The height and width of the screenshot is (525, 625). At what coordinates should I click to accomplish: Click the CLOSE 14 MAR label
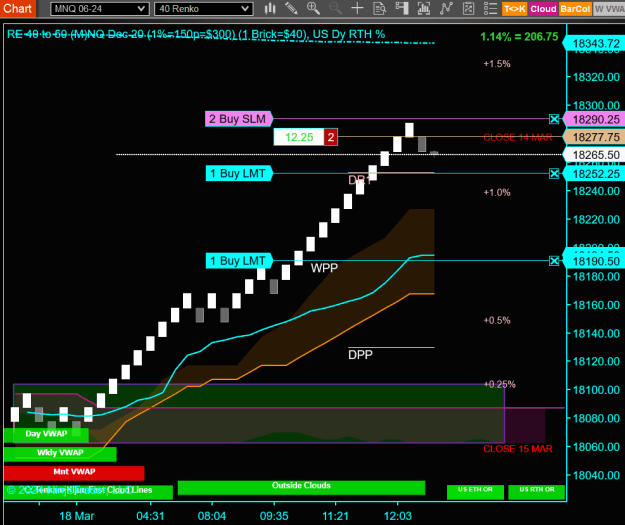(x=518, y=138)
